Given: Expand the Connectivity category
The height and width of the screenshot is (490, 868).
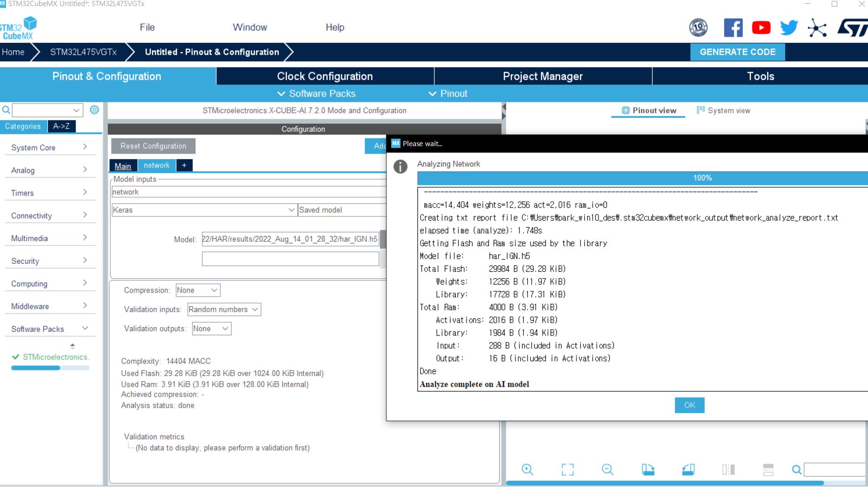Looking at the screenshot, I should coord(49,215).
